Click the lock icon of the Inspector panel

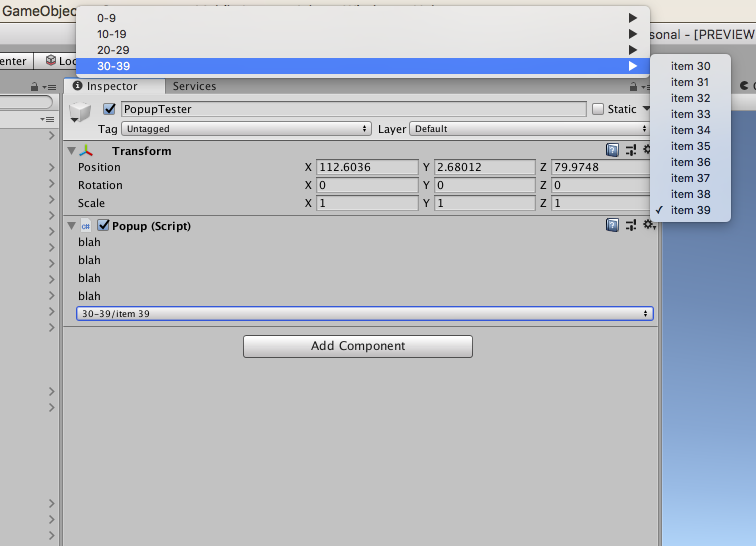click(35, 87)
